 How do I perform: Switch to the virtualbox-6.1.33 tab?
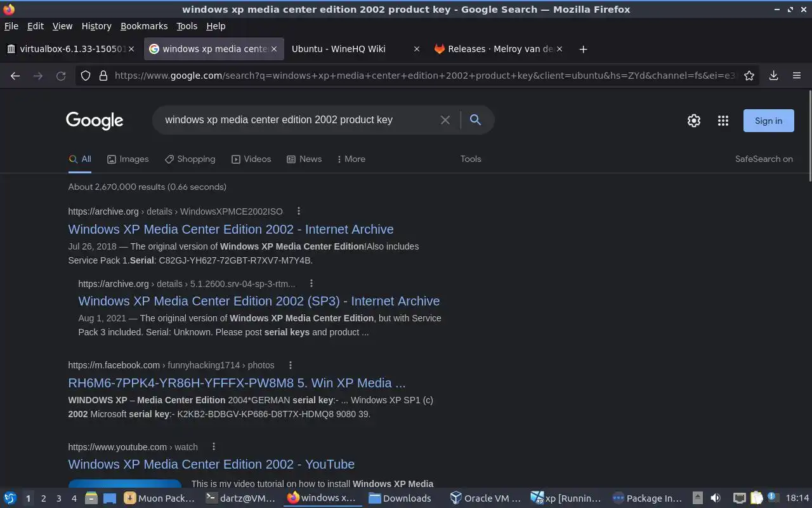tap(71, 49)
